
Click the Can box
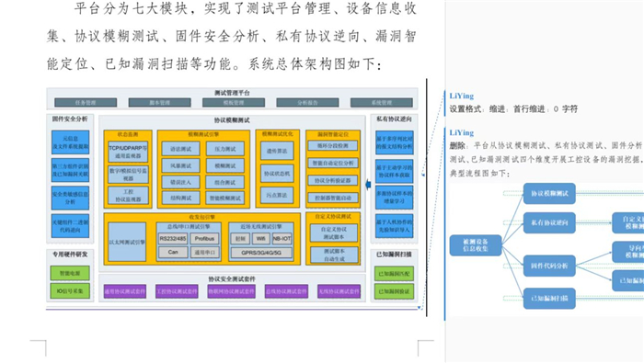click(173, 252)
